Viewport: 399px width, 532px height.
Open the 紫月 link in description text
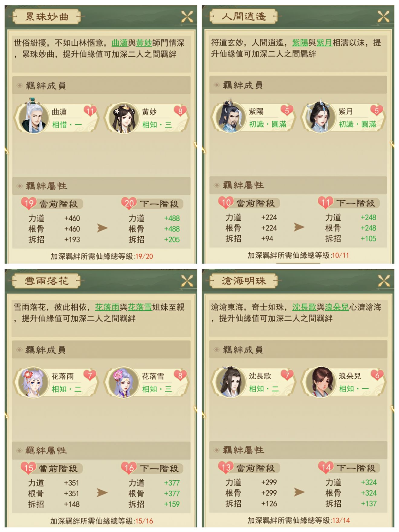324,43
